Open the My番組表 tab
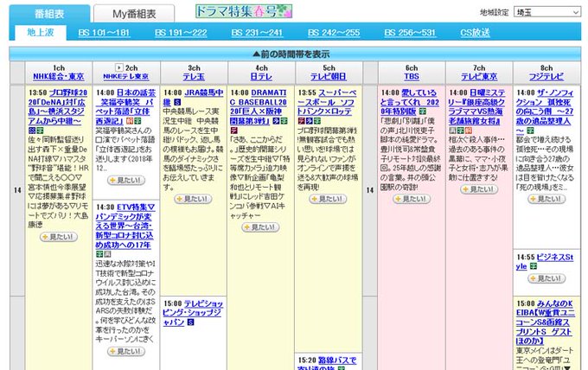Screen dimensions: 588x370 coord(134,14)
